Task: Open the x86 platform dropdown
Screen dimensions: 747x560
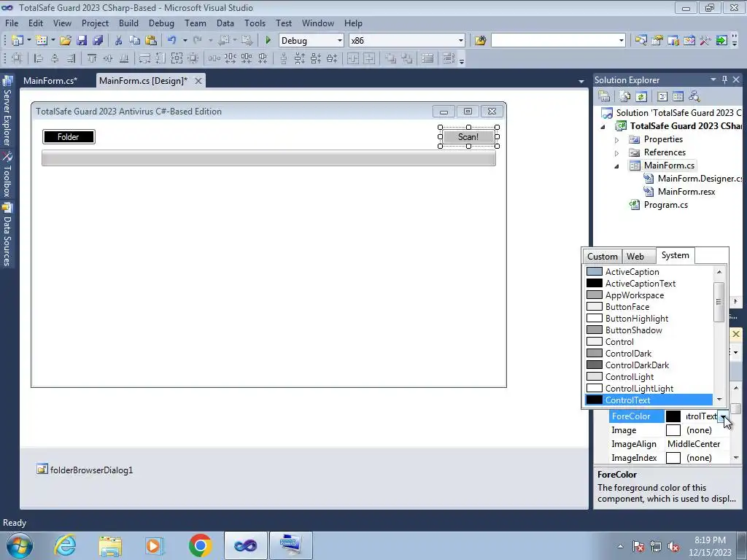Action: point(461,41)
